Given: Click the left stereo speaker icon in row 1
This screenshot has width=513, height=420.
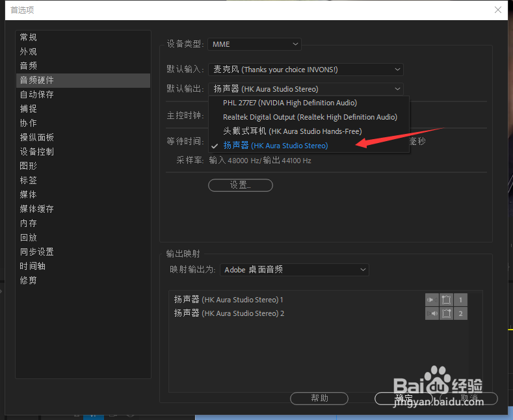Looking at the screenshot, I should click(x=432, y=300).
